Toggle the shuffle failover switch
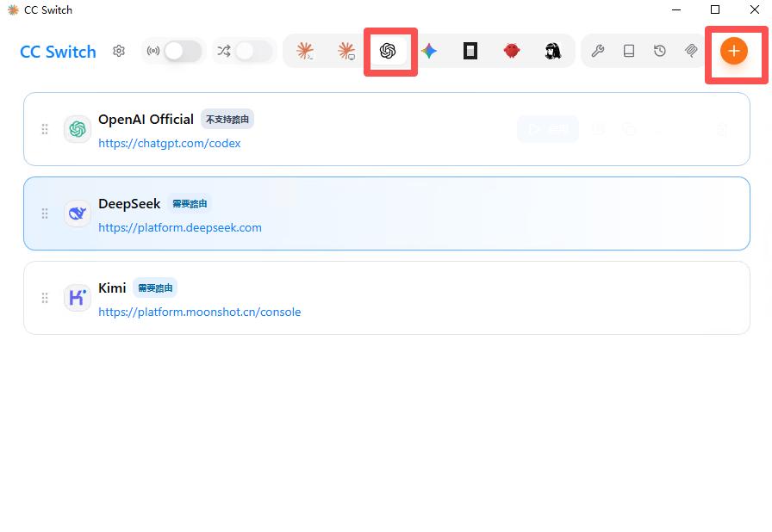Screen dimensions: 772x532 point(253,51)
